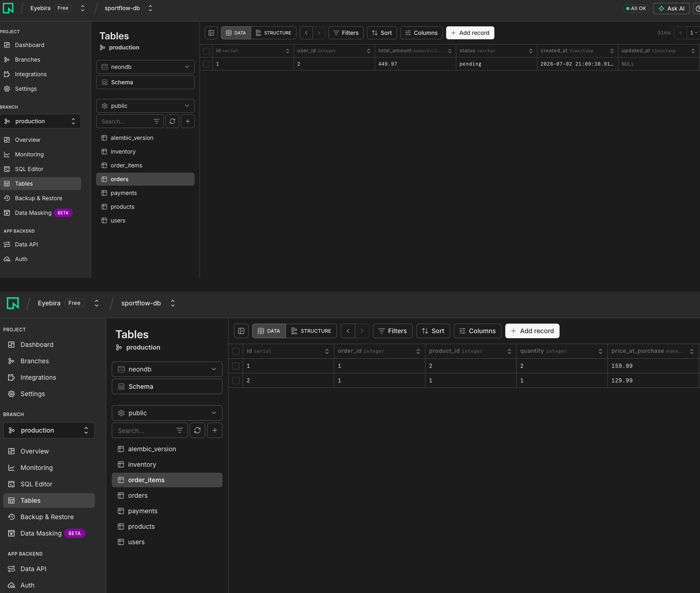Click search filter icon in order_items view
Viewport: 700px width, 593px height.
pyautogui.click(x=180, y=430)
